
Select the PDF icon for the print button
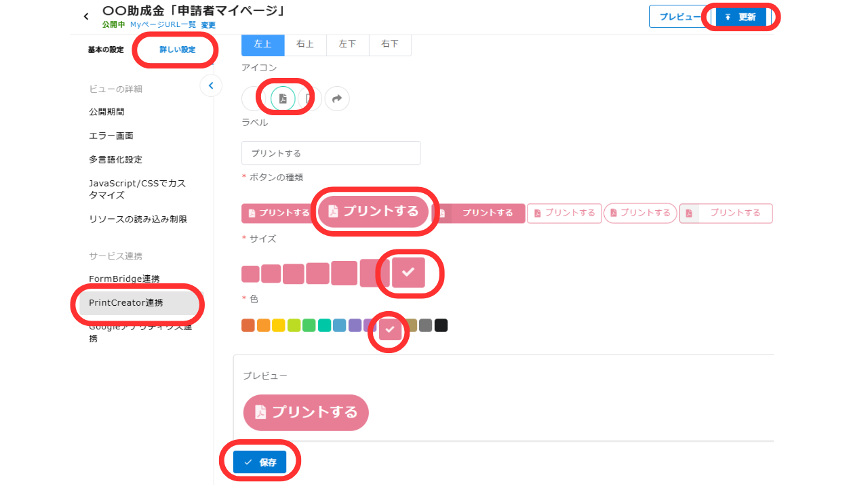pos(283,98)
